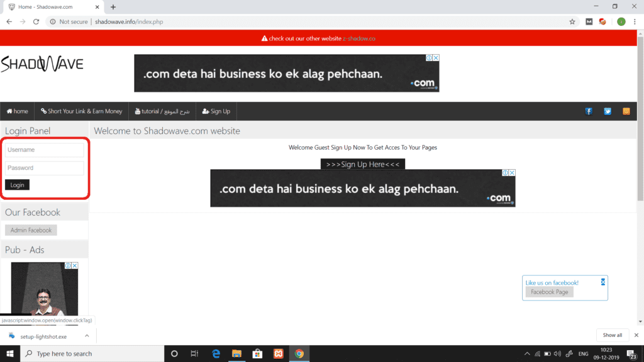Open Sign Up in navigation bar

[x=216, y=111]
